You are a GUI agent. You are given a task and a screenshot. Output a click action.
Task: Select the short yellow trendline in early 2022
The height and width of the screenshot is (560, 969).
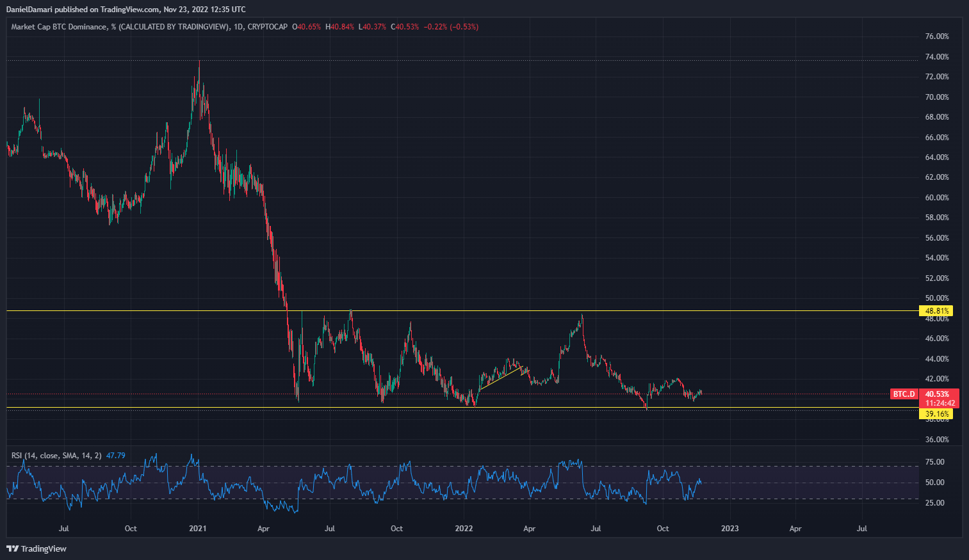[501, 378]
